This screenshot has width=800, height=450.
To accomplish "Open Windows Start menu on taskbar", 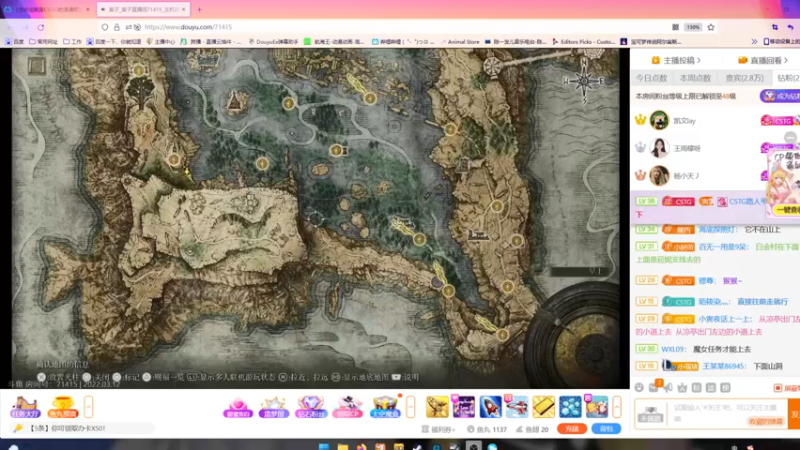I will tap(323, 447).
